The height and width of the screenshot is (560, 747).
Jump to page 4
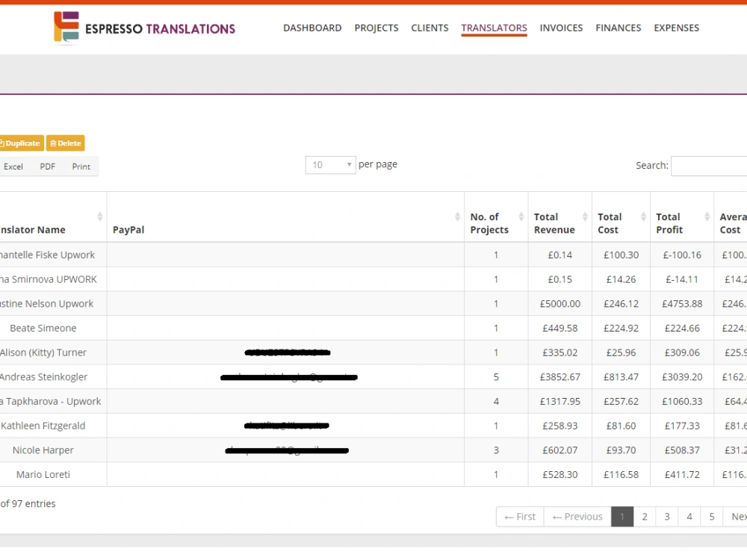[x=689, y=517]
